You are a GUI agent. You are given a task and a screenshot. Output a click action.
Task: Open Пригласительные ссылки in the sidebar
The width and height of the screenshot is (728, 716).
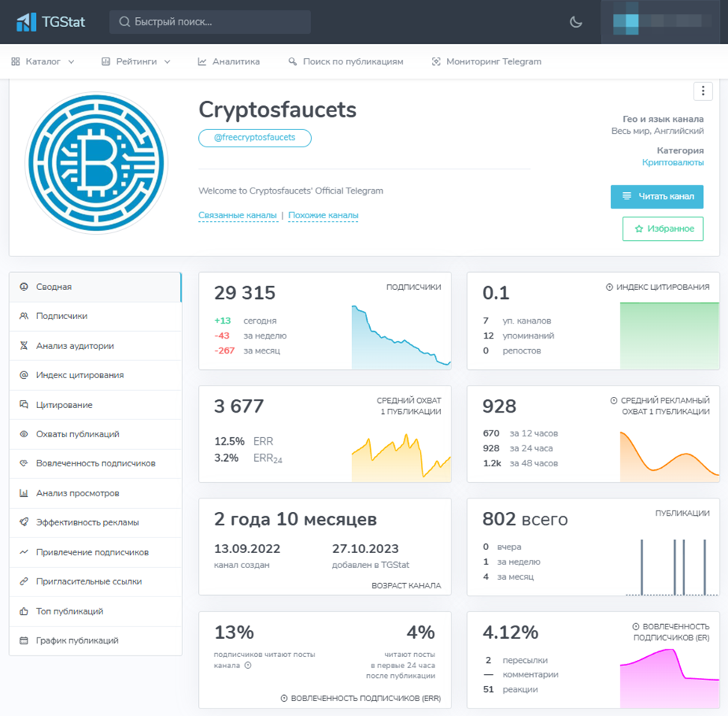[x=95, y=581]
